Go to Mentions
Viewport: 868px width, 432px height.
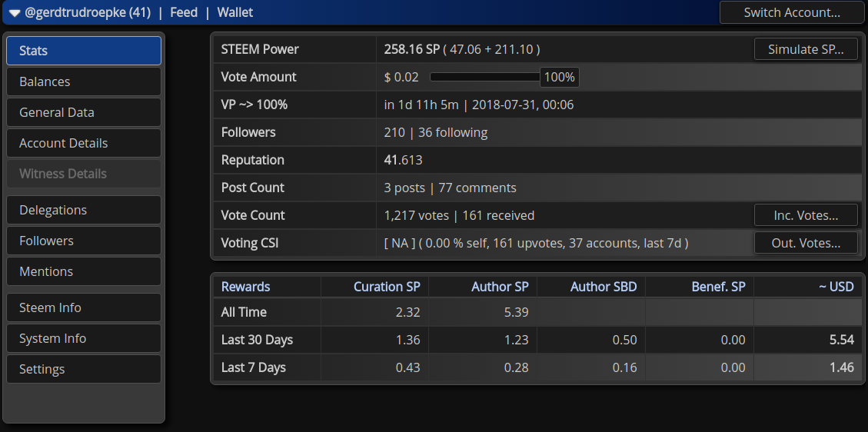pyautogui.click(x=84, y=271)
